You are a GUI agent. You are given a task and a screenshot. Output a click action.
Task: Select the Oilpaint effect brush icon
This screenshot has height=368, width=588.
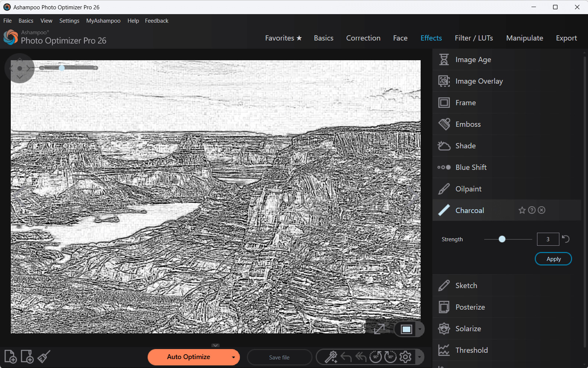pyautogui.click(x=444, y=189)
